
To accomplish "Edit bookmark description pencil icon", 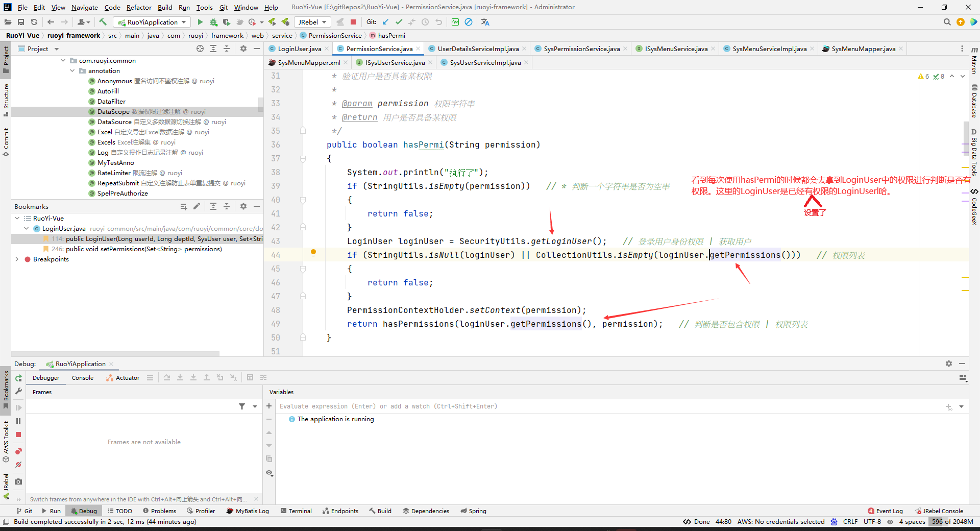I will (x=197, y=206).
